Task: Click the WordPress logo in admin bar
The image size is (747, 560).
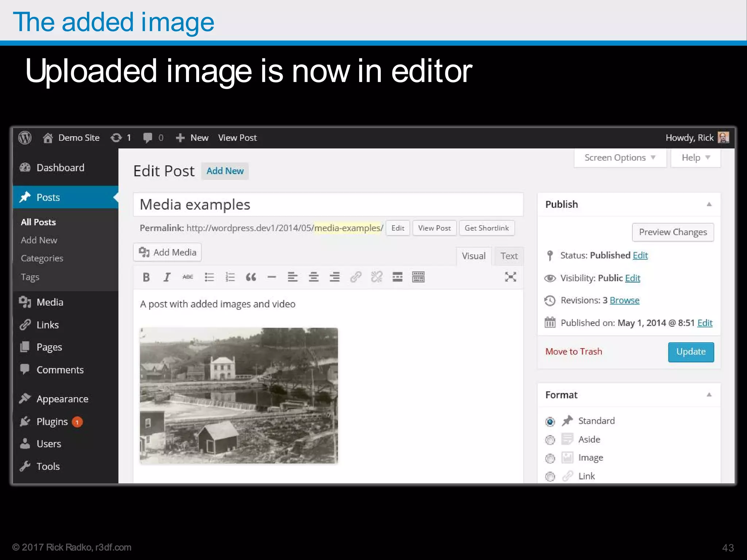Action: coord(25,138)
